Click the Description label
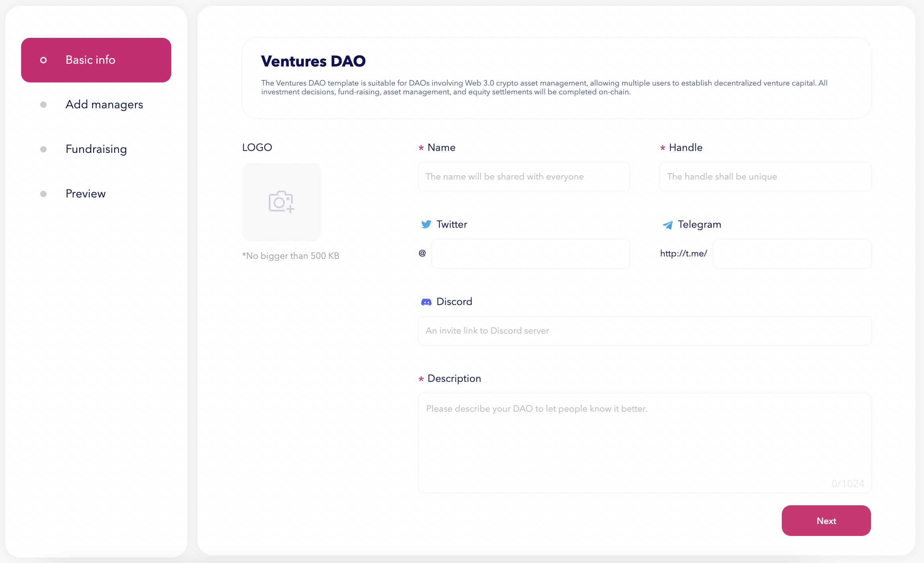Viewport: 924px width, 563px height. [x=454, y=379]
